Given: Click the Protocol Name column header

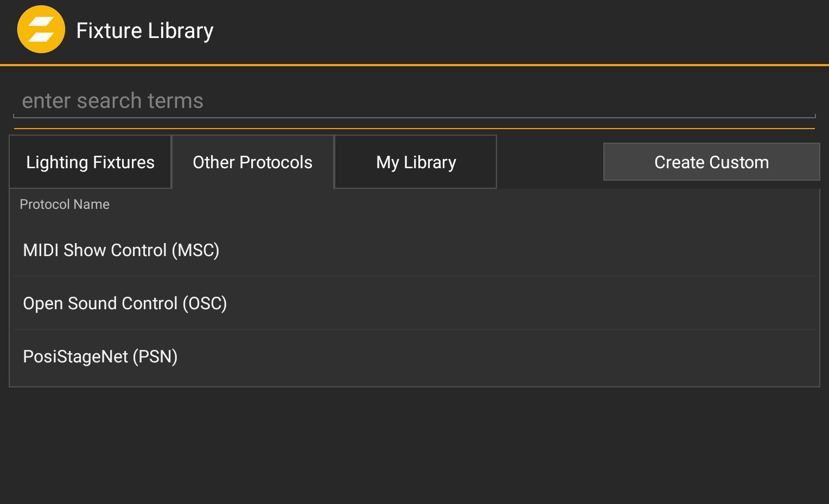Looking at the screenshot, I should (x=65, y=205).
